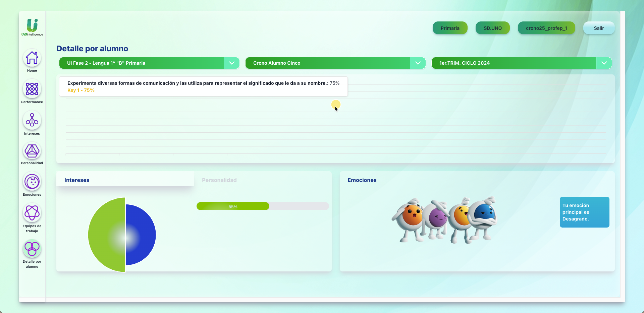Click the Primaria button

coord(450,28)
